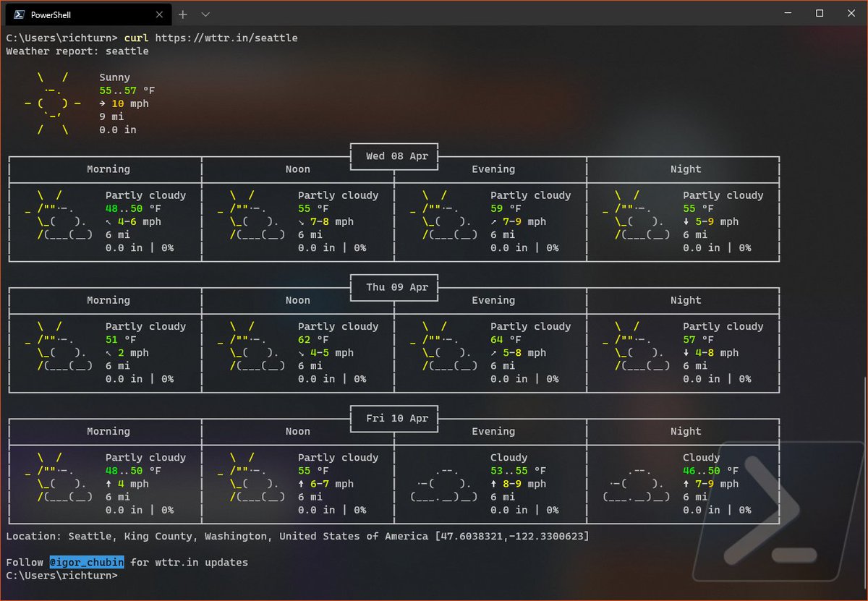Select the PowerShell tab
Viewport: 868px width, 601px height.
point(87,14)
